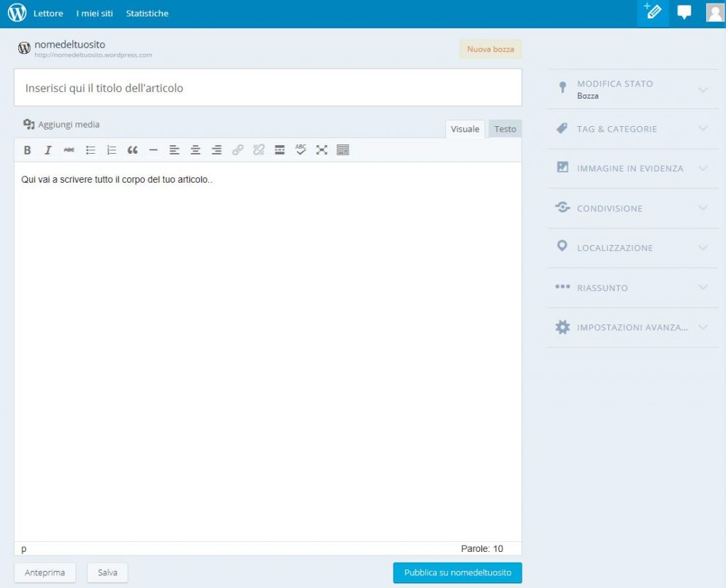The height and width of the screenshot is (588, 726).
Task: Click the three dots icon for Riassunto
Action: click(562, 287)
